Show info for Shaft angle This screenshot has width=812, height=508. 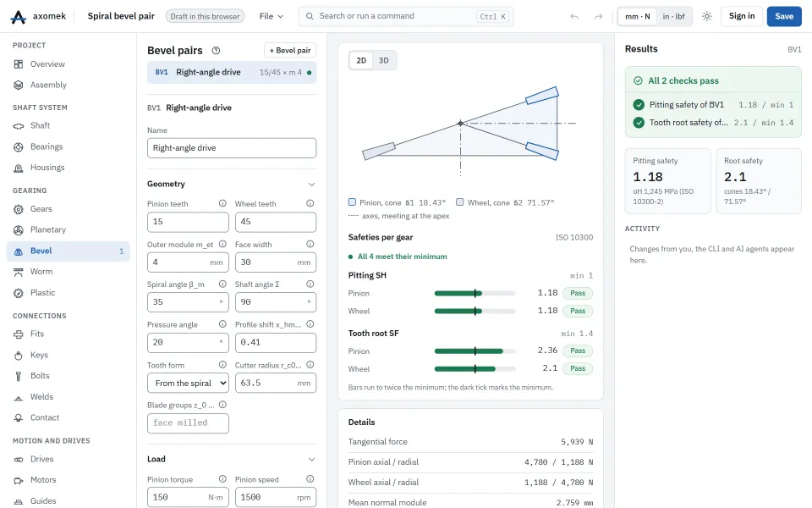(310, 284)
